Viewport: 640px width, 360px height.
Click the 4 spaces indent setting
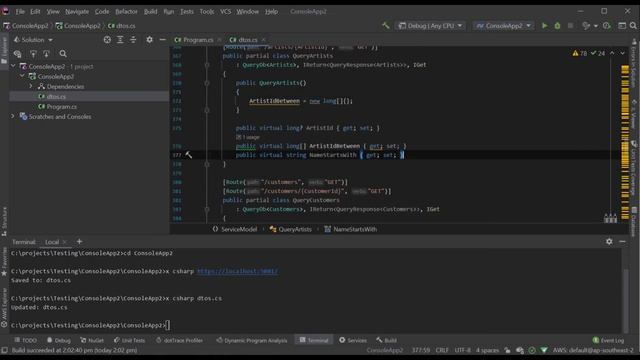[x=487, y=350]
